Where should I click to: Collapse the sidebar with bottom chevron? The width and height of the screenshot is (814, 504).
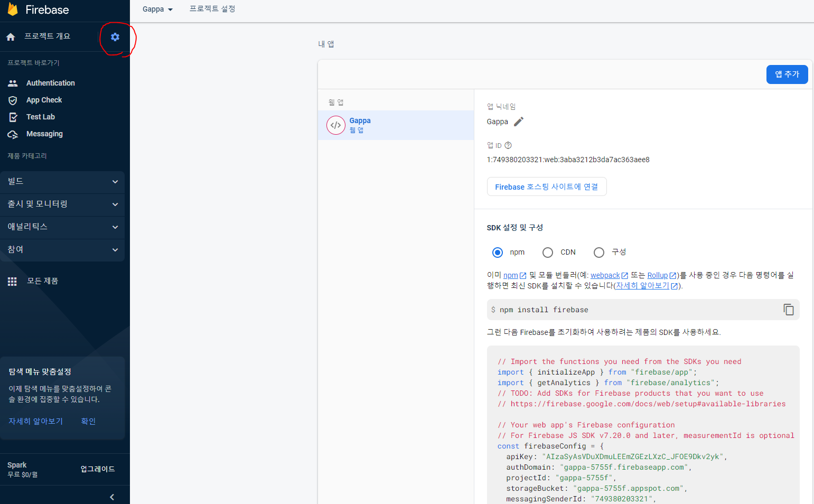point(112,497)
